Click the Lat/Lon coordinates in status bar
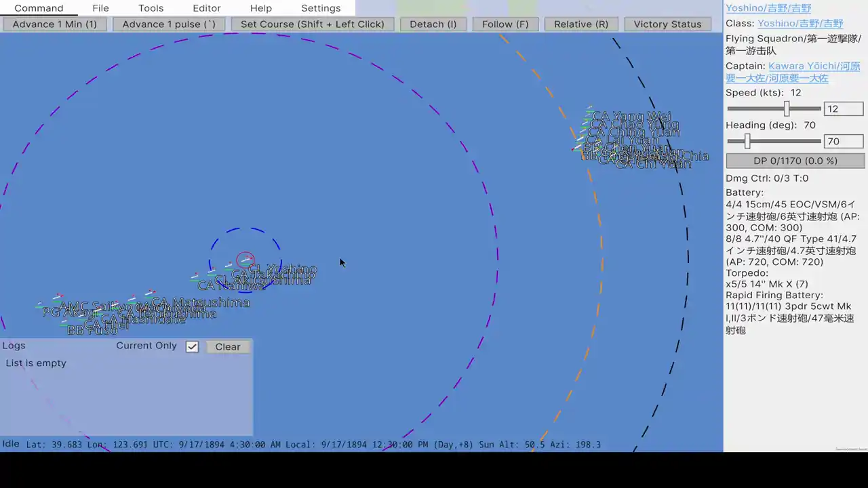This screenshot has height=488, width=868. point(87,445)
